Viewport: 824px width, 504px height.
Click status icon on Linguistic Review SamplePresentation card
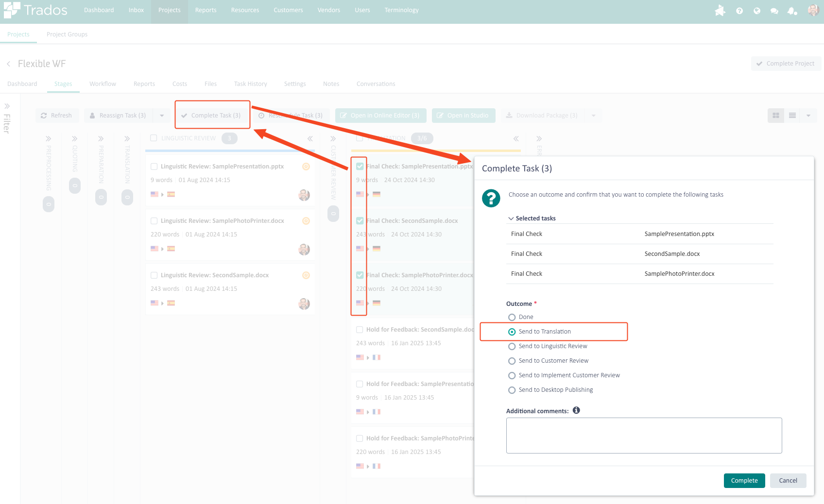[306, 167]
